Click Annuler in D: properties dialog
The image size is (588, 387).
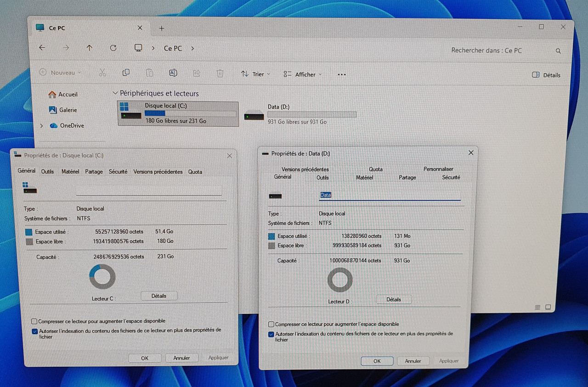413,361
